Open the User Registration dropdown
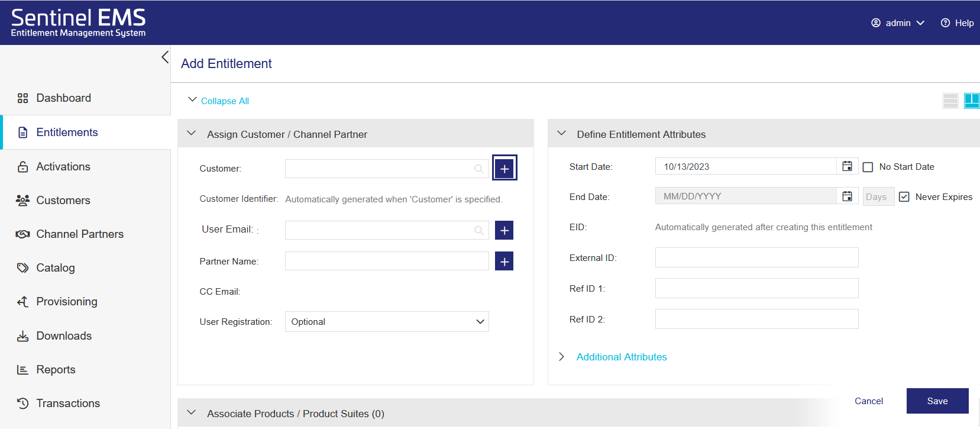The image size is (980, 429). [387, 321]
